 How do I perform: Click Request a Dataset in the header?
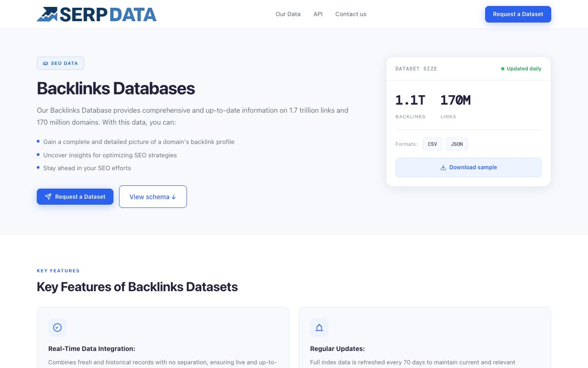tap(518, 14)
